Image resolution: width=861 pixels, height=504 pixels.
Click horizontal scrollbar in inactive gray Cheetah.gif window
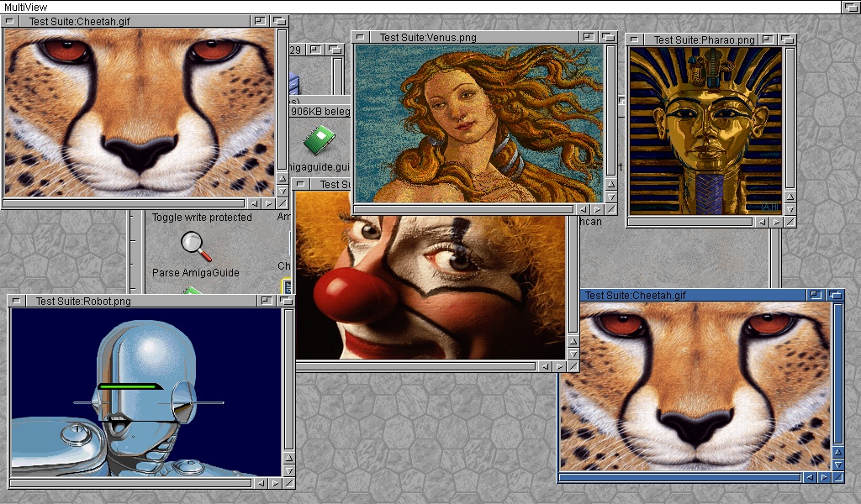pyautogui.click(x=124, y=203)
